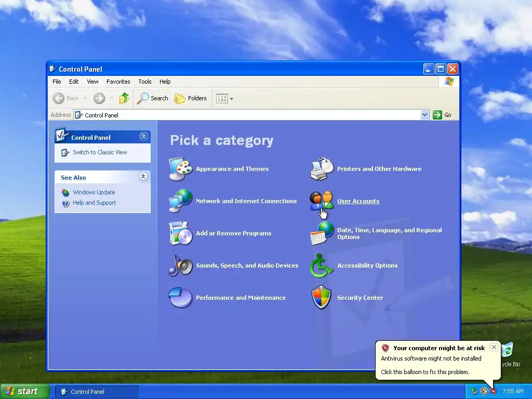The image size is (532, 399).
Task: Click the Start button
Action: tap(25, 391)
